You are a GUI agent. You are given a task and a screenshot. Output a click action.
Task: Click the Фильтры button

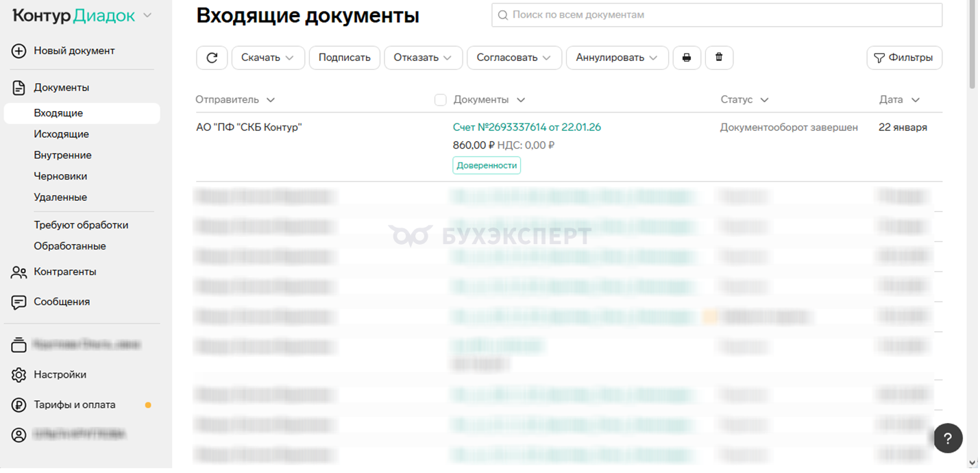[904, 58]
